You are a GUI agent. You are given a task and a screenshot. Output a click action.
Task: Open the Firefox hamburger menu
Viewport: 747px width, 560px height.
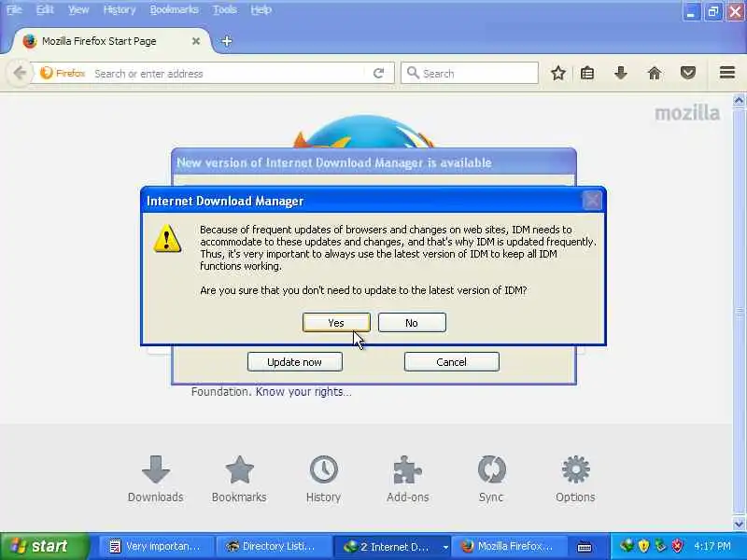tap(727, 73)
